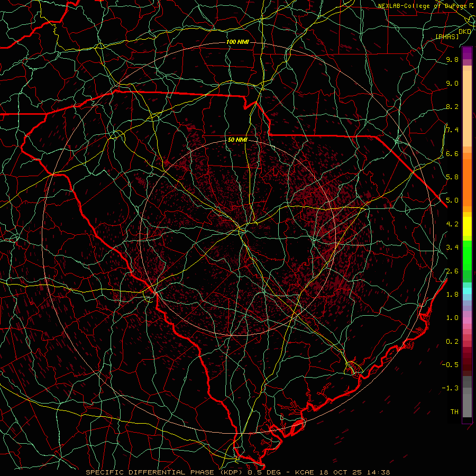476x476 pixels.
Task: Click the 0.2 scale value label
Action: point(452,342)
